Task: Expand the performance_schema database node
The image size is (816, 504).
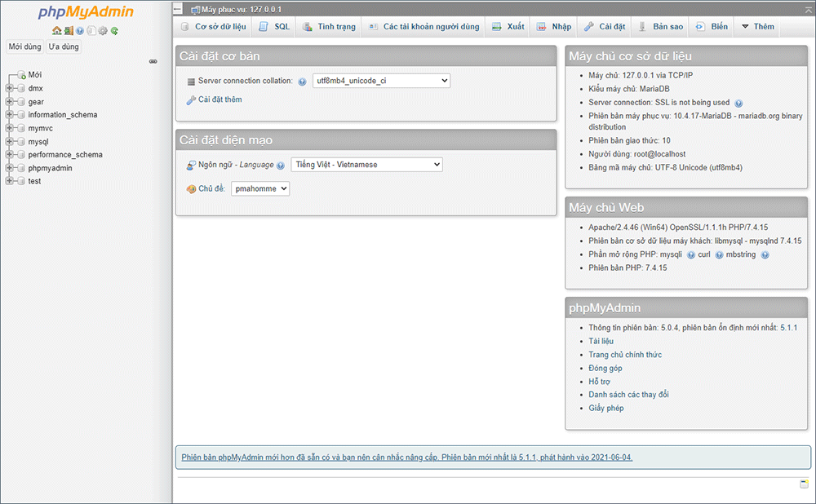Action: pos(9,154)
